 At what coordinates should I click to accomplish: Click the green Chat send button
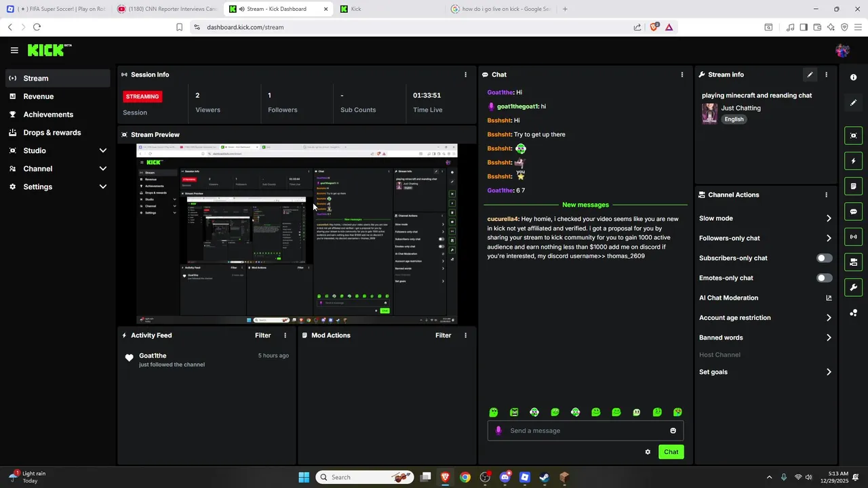tap(671, 452)
